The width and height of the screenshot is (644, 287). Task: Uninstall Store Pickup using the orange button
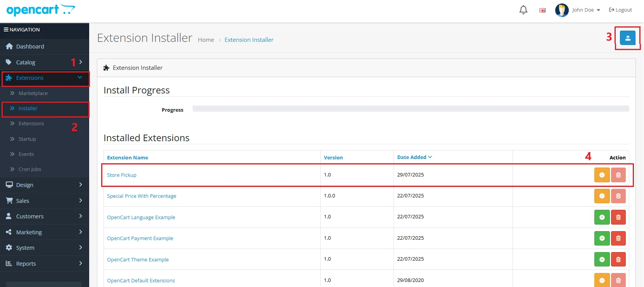click(x=602, y=175)
